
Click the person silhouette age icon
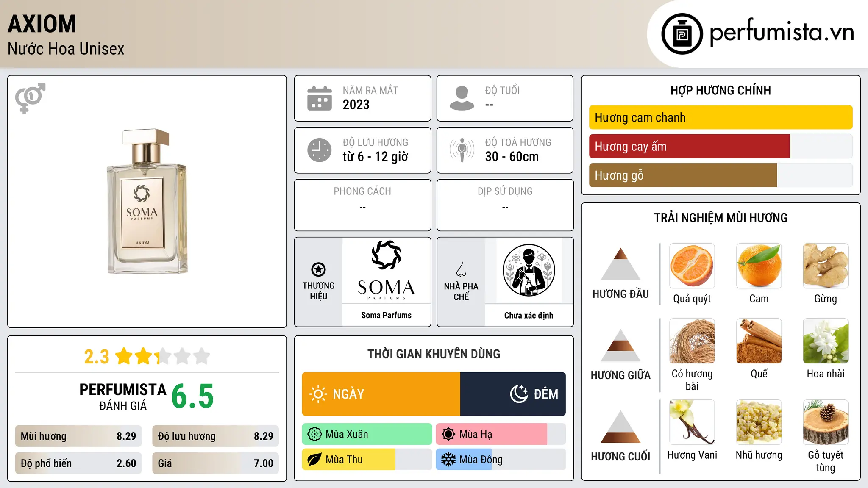462,98
